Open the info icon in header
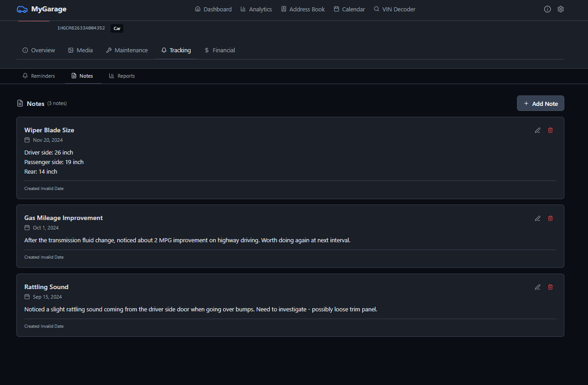 coord(547,9)
